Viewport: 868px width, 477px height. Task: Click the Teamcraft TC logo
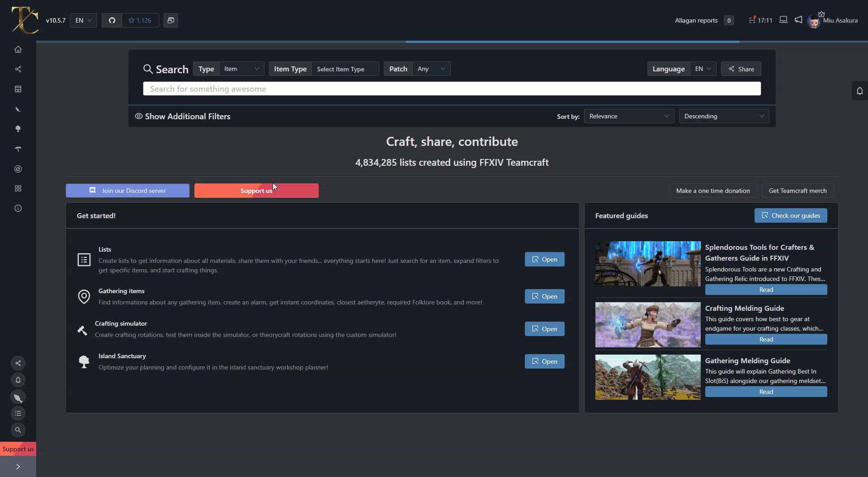[24, 20]
